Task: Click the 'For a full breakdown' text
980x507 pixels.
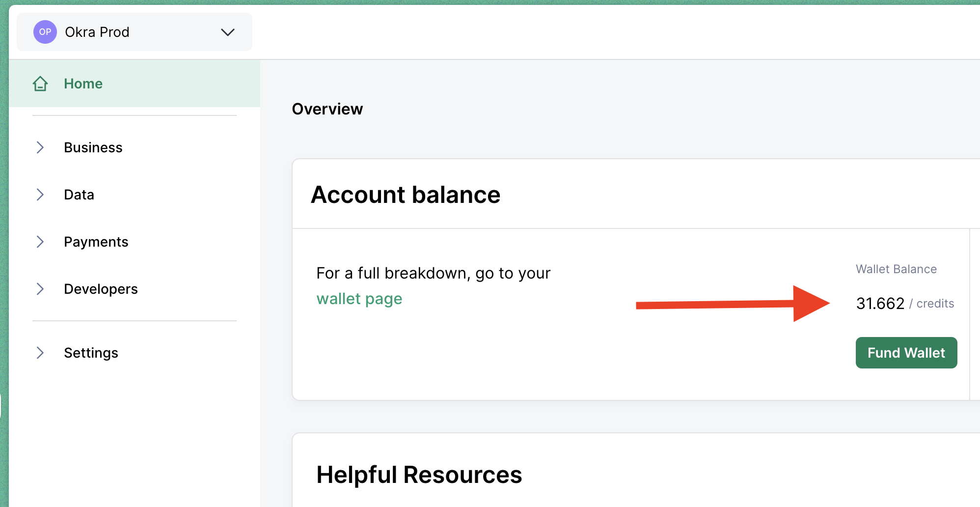Action: [x=434, y=273]
